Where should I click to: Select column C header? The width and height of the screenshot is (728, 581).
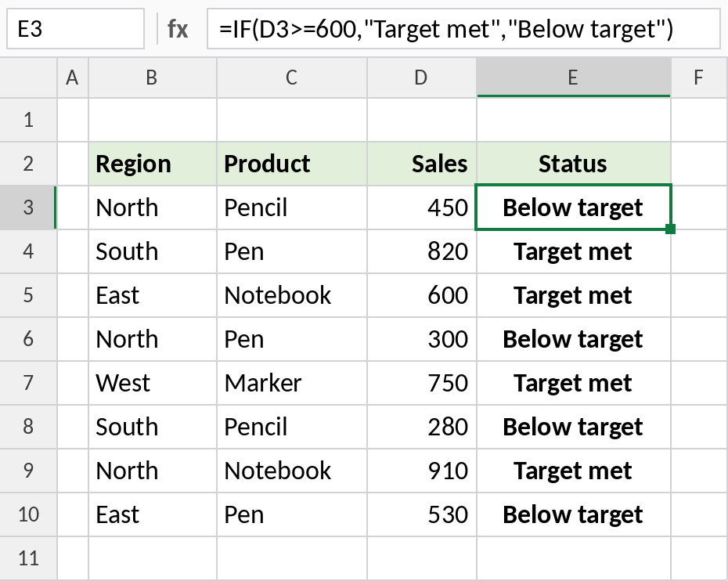pos(291,78)
